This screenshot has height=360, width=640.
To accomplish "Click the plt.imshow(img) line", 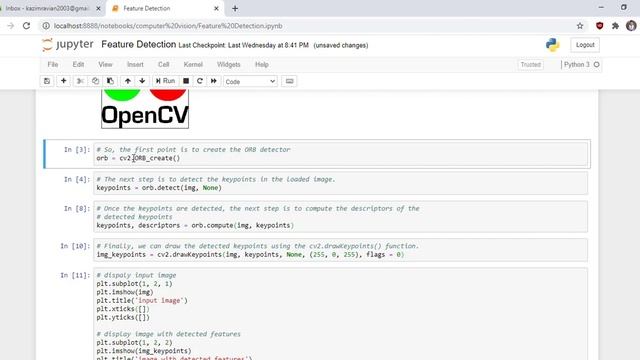I will click(125, 292).
